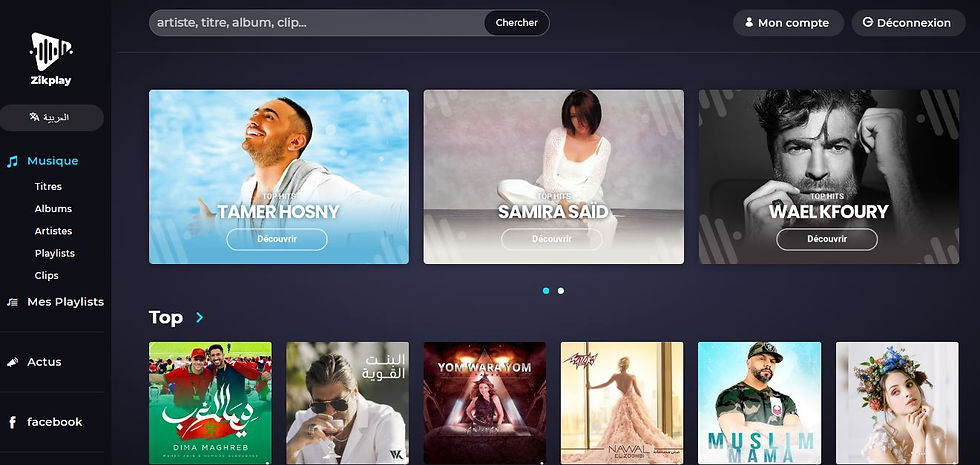Open the Dima Maghreb album cover
980x465 pixels.
(210, 403)
